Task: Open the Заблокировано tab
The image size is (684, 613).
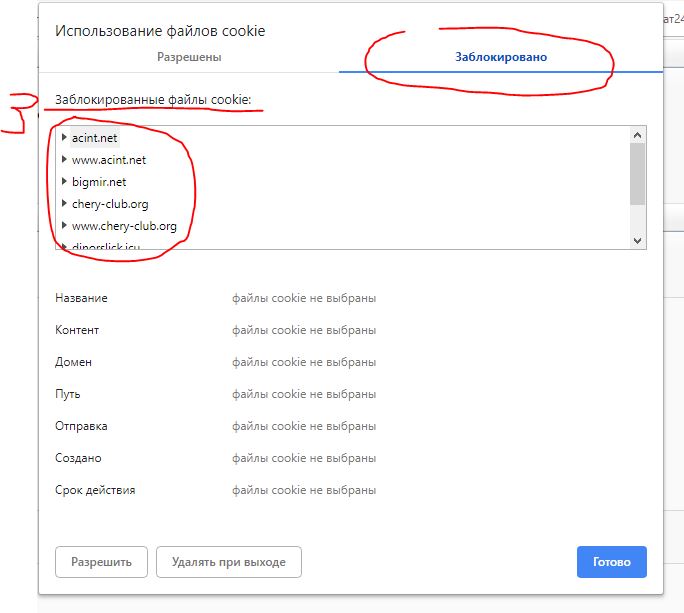Action: point(501,57)
